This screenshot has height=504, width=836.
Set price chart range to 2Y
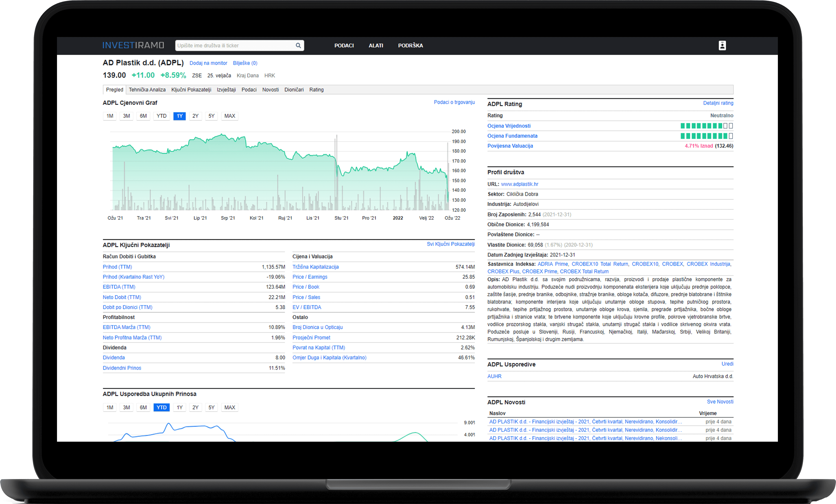(x=195, y=116)
